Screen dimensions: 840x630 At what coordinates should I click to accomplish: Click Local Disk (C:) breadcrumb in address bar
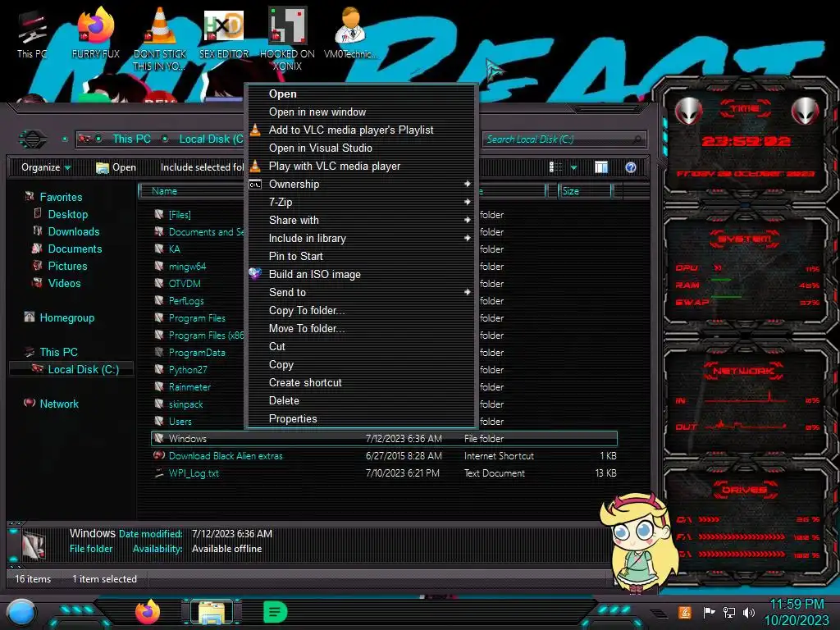coord(211,139)
